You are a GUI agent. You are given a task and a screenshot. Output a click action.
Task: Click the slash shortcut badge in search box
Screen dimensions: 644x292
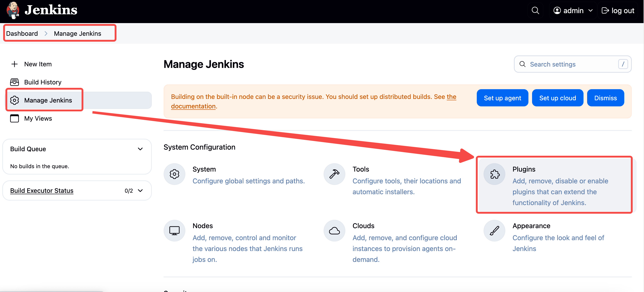[x=623, y=64]
